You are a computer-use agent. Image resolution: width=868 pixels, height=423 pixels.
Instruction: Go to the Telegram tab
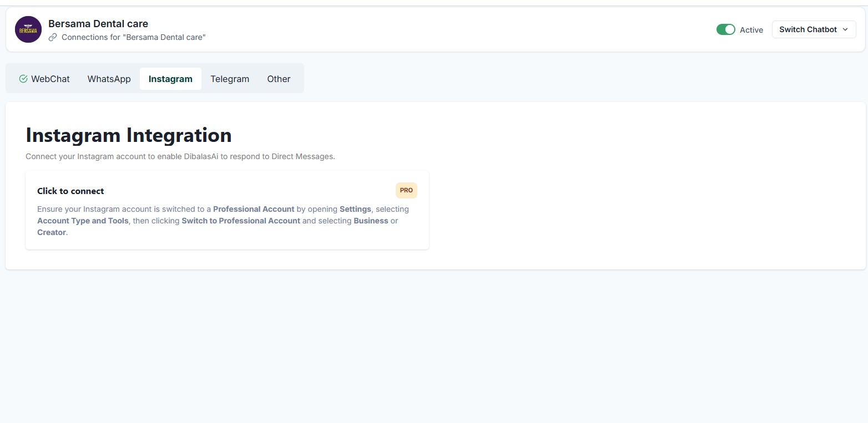click(230, 79)
